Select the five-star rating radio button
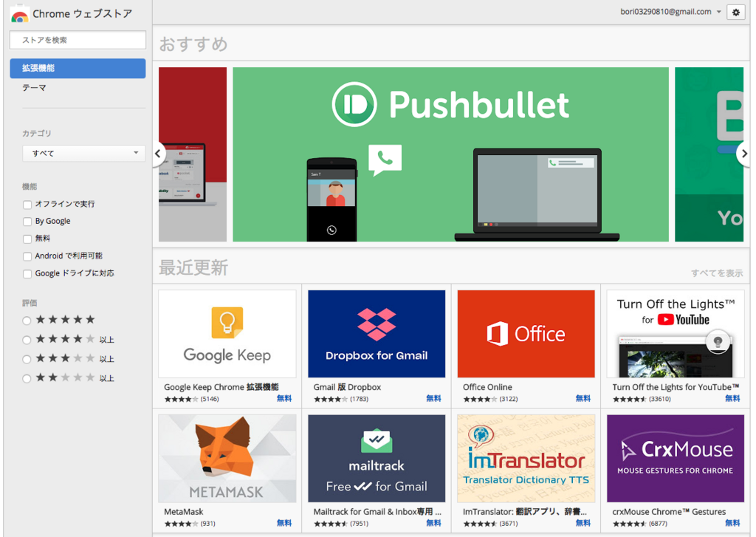The image size is (756, 537). [27, 321]
